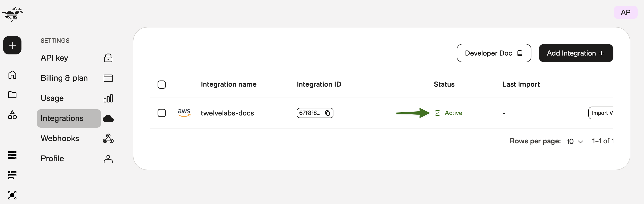
Task: Copy the integration ID 67f8f8
Action: pyautogui.click(x=327, y=113)
